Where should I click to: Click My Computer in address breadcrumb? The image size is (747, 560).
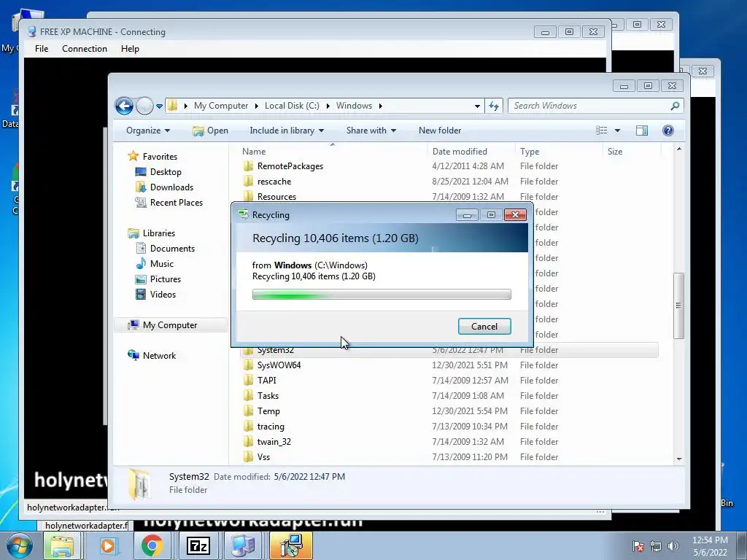tap(220, 106)
